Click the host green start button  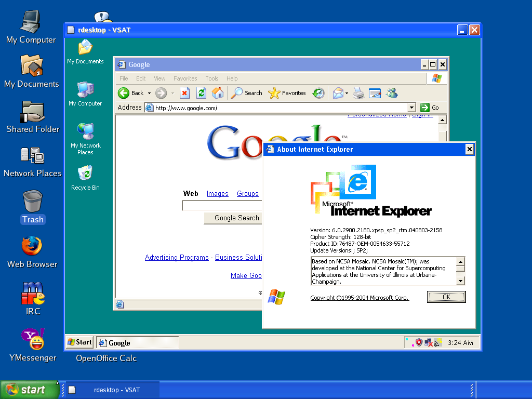[30, 390]
